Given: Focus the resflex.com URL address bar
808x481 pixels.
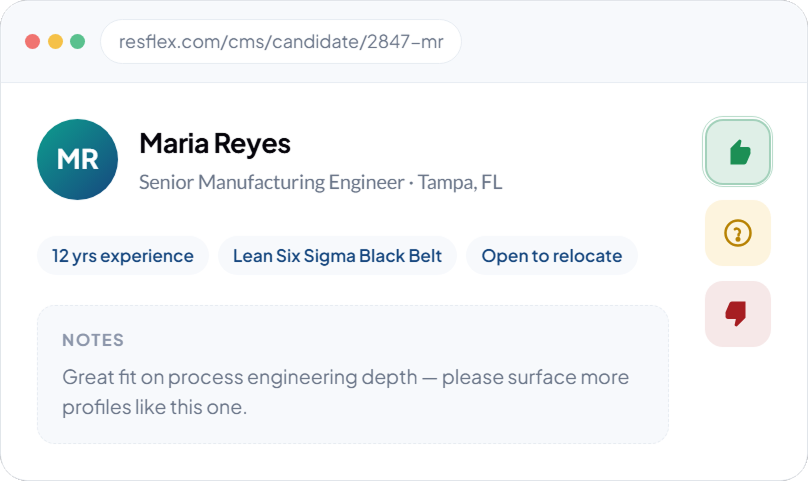Looking at the screenshot, I should click(281, 41).
